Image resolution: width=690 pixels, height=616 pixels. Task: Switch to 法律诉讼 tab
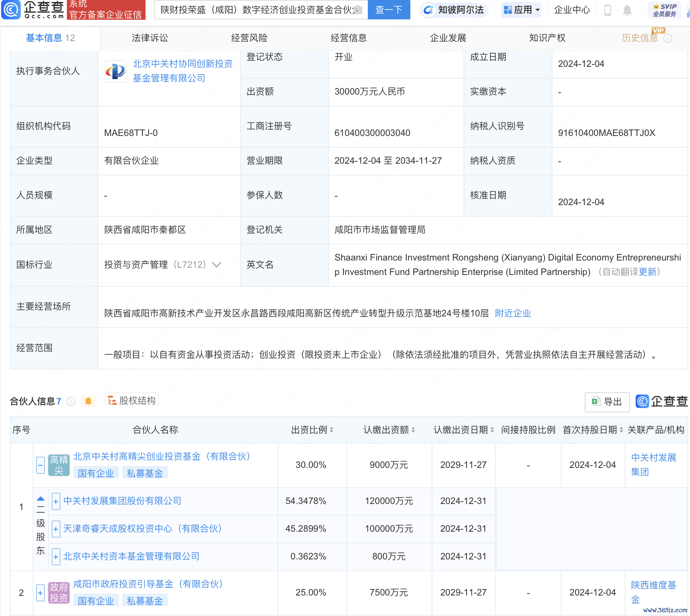(150, 38)
